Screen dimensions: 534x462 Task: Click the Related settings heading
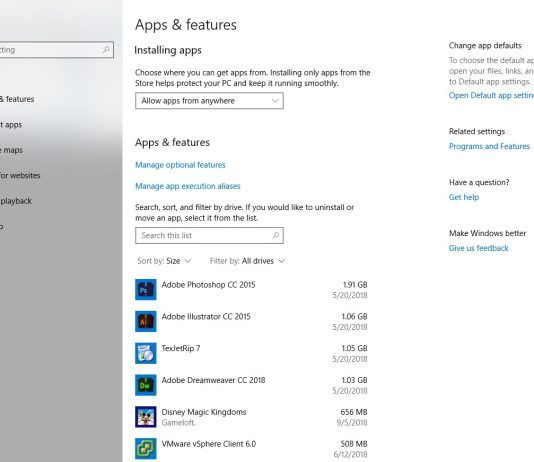click(477, 131)
